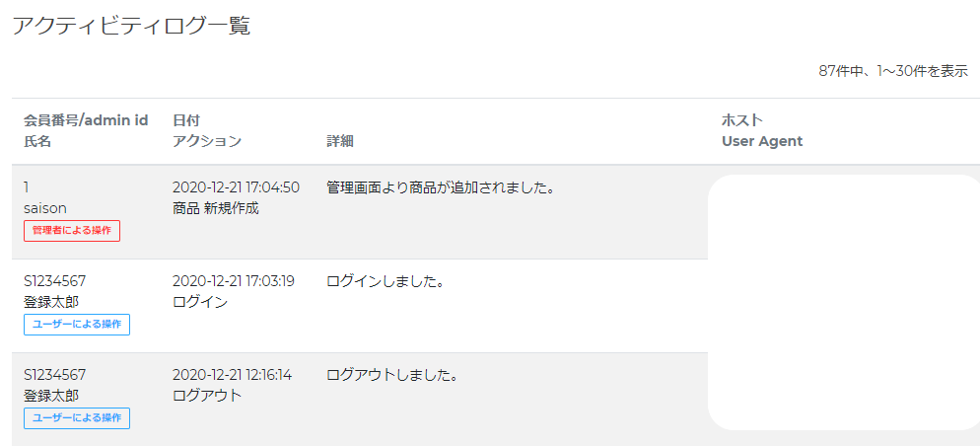Select the アクティビティログ一覧 page heading
Screen dimensions: 980x446
tap(131, 27)
